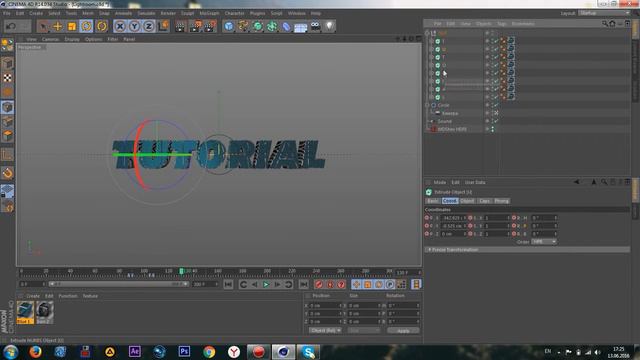640x360 pixels.
Task: Select the Scale tool
Action: 72,27
